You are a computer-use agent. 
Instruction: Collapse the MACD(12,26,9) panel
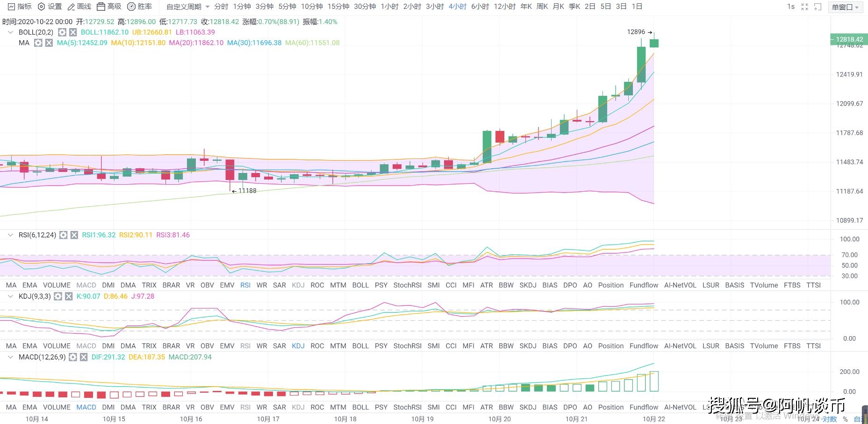tap(10, 357)
